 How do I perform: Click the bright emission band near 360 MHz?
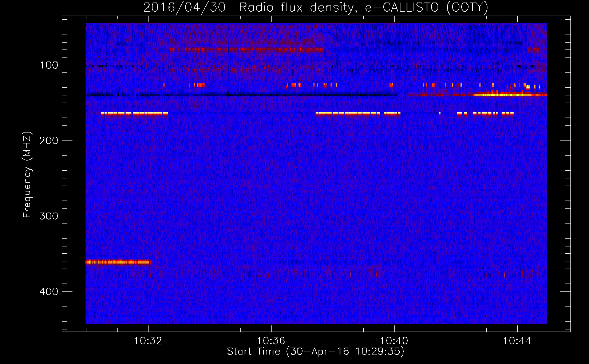(118, 262)
